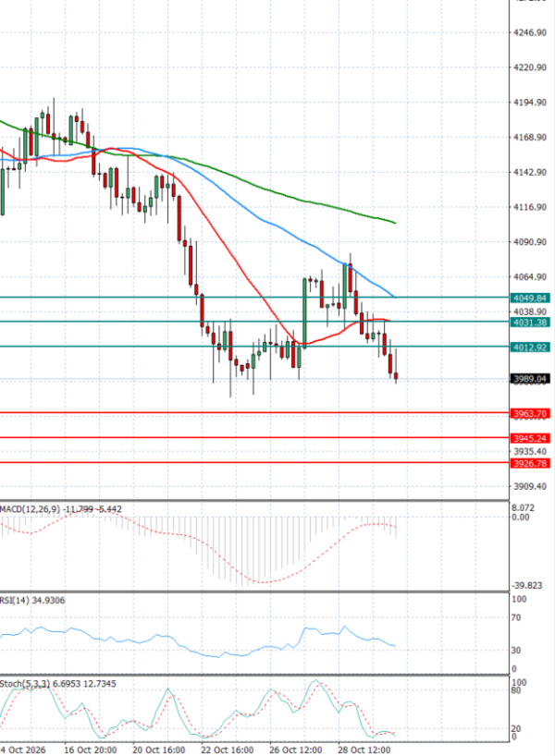Click the 4012.92 level price label
The height and width of the screenshot is (756, 555).
pyautogui.click(x=530, y=348)
